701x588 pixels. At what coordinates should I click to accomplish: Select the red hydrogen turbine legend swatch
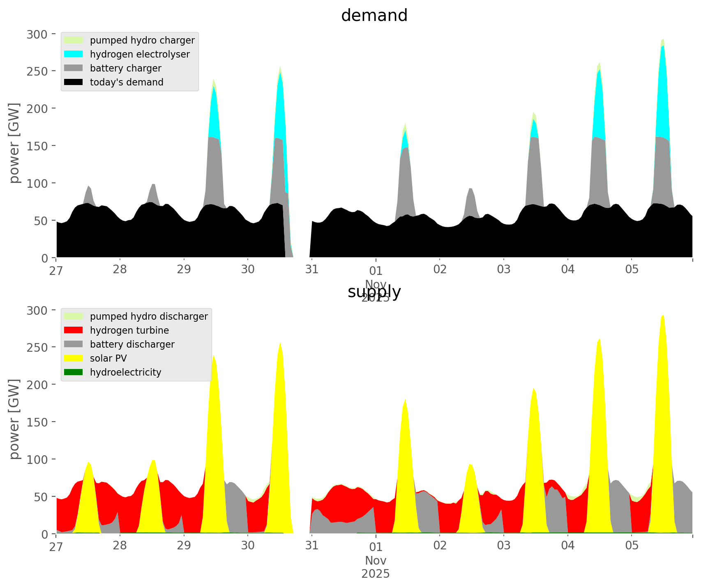tap(74, 330)
